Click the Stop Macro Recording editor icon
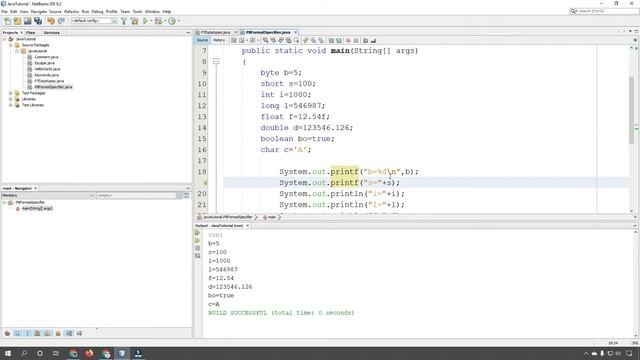This screenshot has height=360, width=640. pos(356,40)
